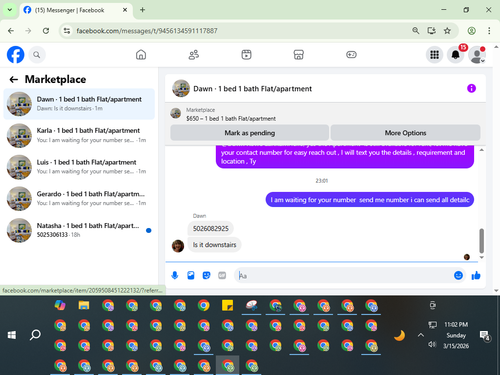Screen dimensions: 500x375
Task: Open Natasha unread conversation in the list
Action: pyautogui.click(x=79, y=230)
